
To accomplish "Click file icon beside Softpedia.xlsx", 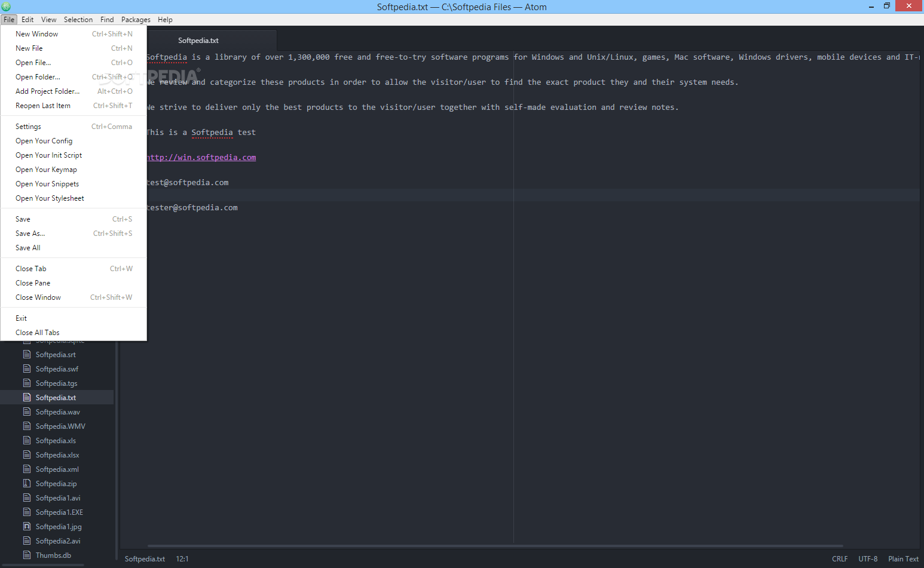I will pyautogui.click(x=27, y=455).
